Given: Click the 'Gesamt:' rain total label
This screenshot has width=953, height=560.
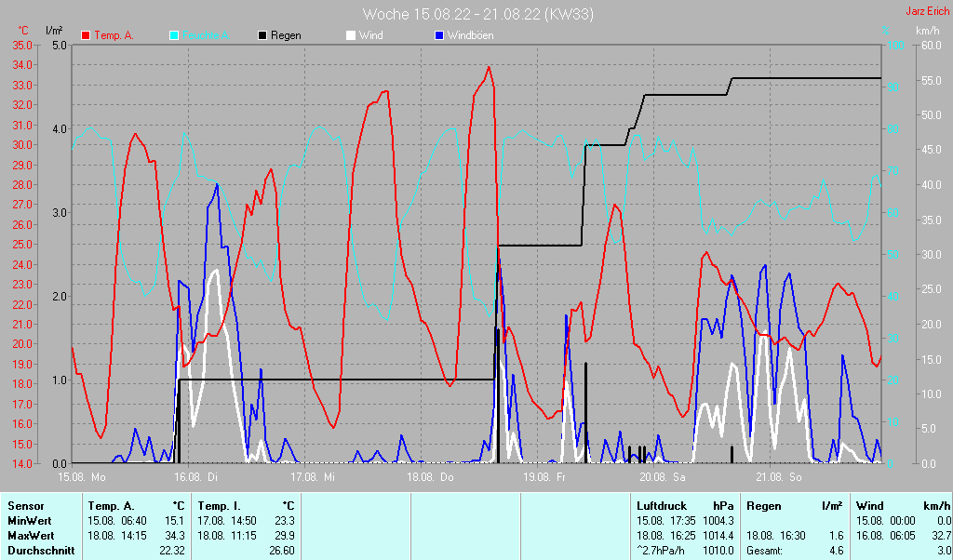Looking at the screenshot, I should click(x=765, y=551).
